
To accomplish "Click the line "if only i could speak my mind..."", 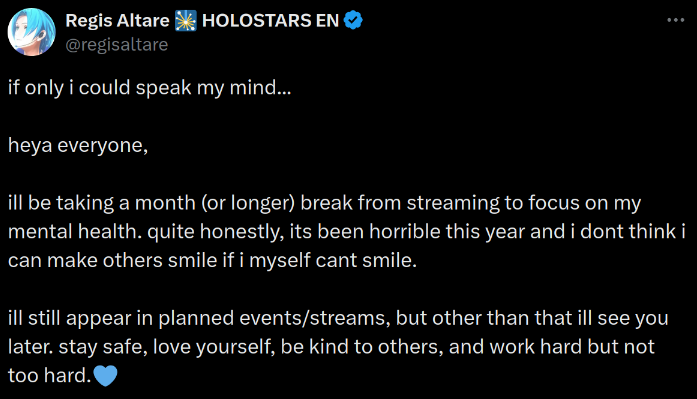I will (x=149, y=88).
